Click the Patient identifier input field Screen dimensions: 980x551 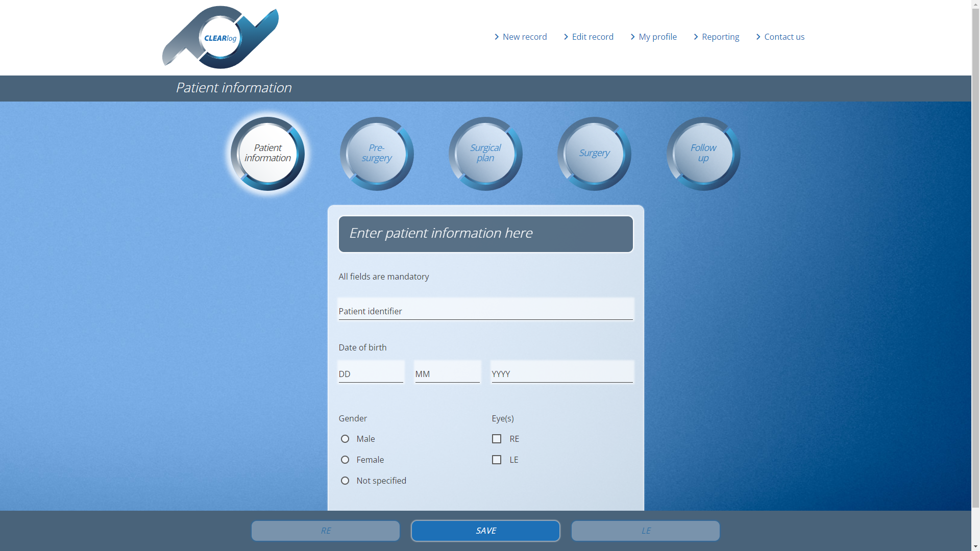pos(485,310)
